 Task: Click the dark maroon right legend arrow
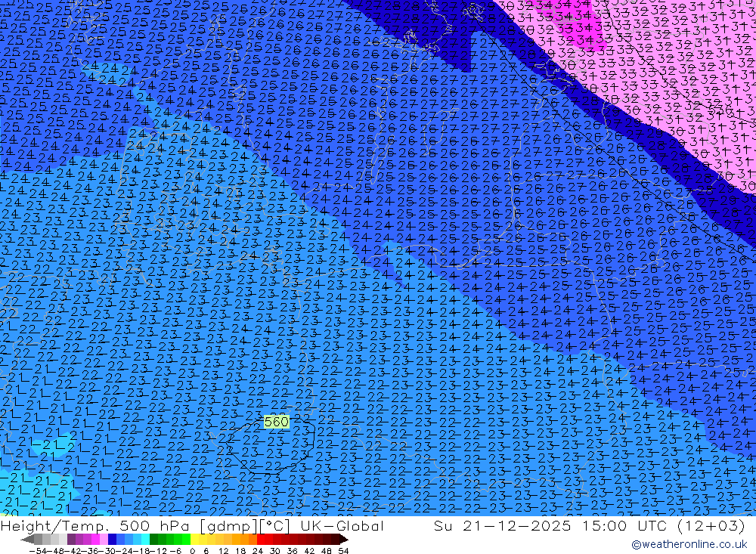coord(343,540)
